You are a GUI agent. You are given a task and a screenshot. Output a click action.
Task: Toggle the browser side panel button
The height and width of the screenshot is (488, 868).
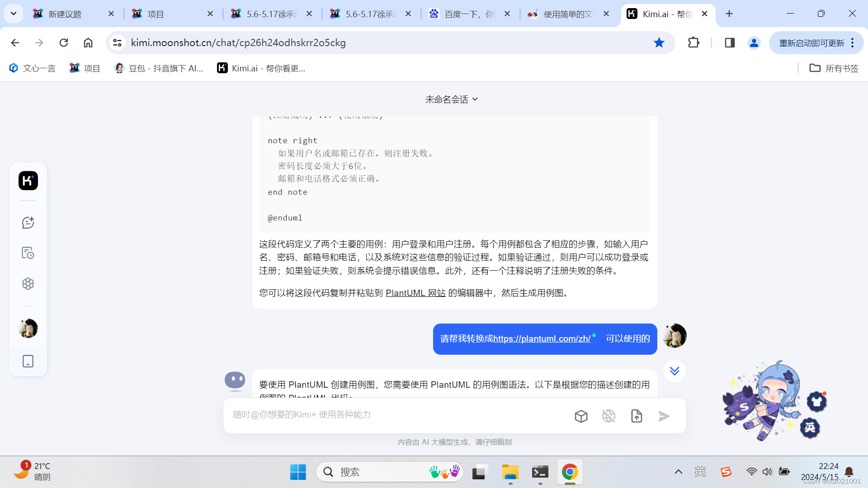[729, 43]
